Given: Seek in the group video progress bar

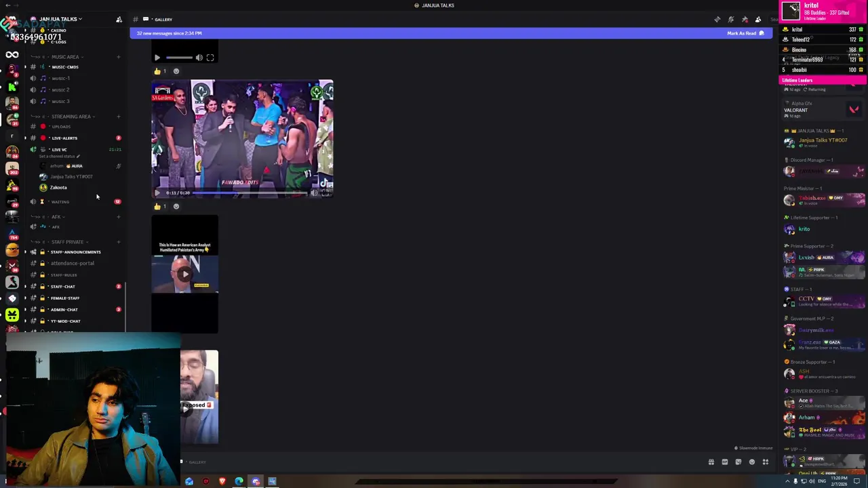Looking at the screenshot, I should tap(251, 192).
